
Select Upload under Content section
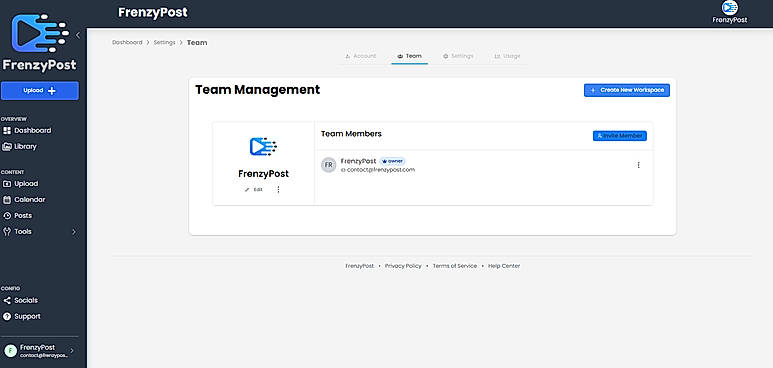coord(26,184)
